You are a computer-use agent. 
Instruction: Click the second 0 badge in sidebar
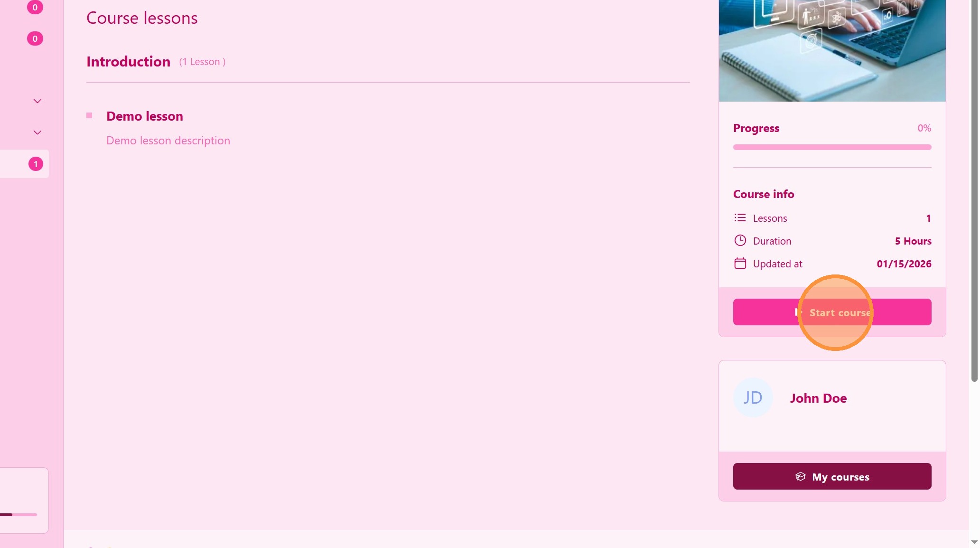[35, 38]
